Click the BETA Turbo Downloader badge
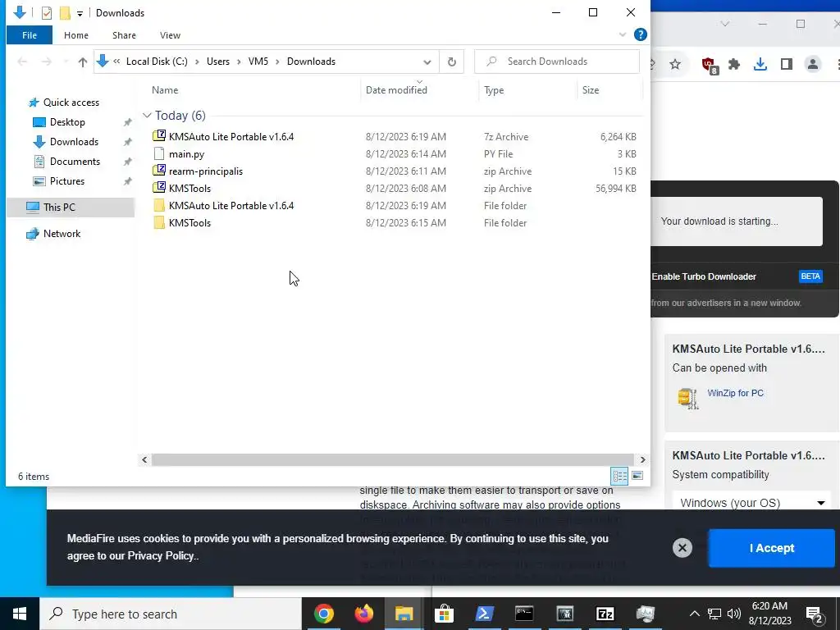The height and width of the screenshot is (630, 840). click(810, 276)
